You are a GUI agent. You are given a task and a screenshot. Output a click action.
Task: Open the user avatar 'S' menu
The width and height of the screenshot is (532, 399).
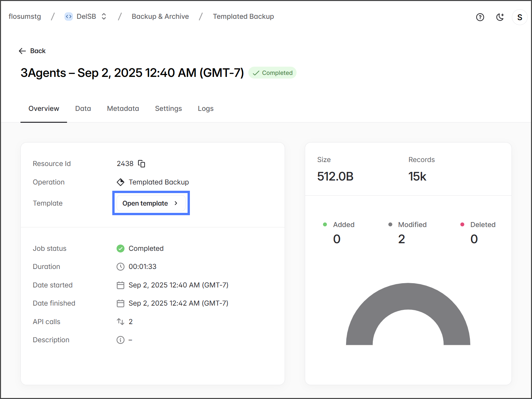[x=519, y=17]
